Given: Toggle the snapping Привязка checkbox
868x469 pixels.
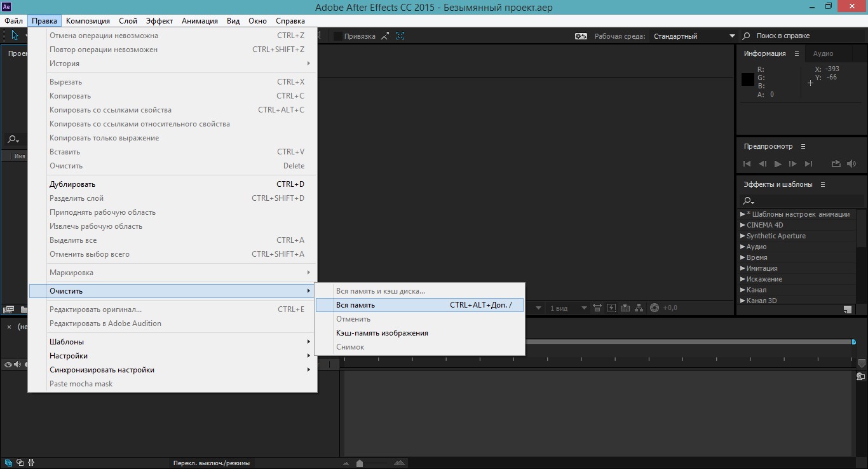Looking at the screenshot, I should (338, 36).
